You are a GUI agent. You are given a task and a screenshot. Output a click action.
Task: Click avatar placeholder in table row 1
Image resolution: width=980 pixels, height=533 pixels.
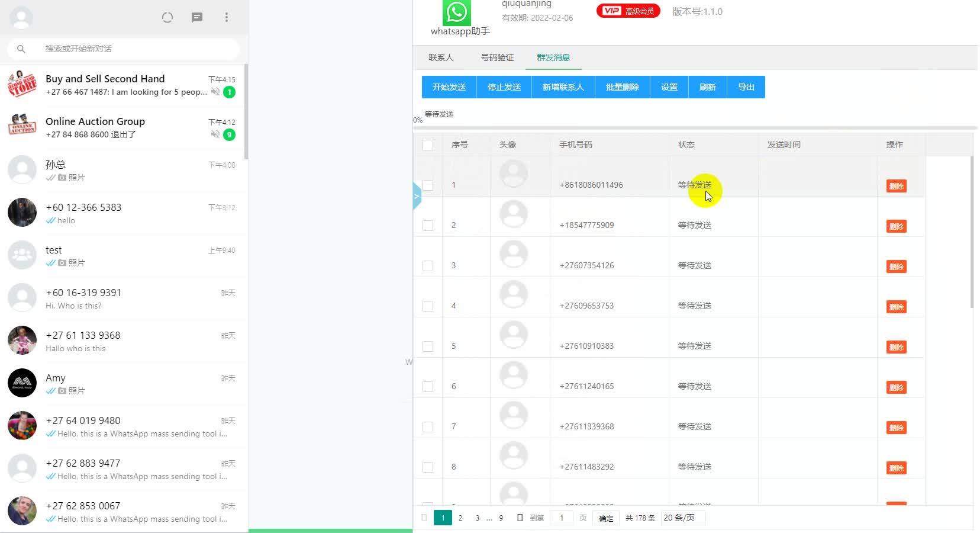click(514, 174)
